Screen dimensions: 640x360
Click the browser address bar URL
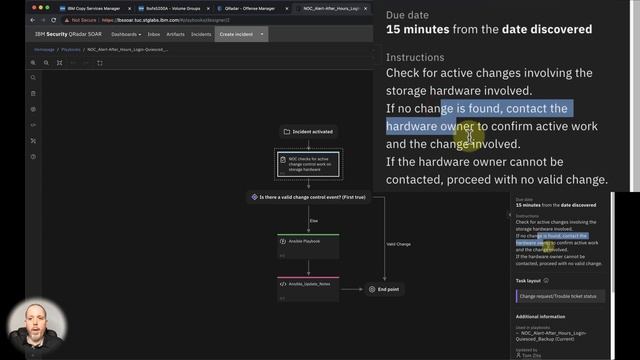click(165, 20)
